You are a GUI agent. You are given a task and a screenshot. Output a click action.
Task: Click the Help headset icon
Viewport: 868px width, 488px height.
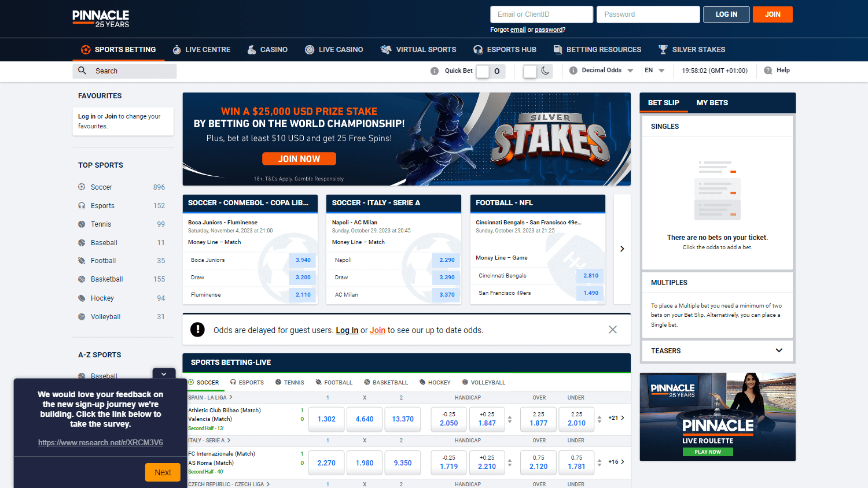tap(768, 71)
